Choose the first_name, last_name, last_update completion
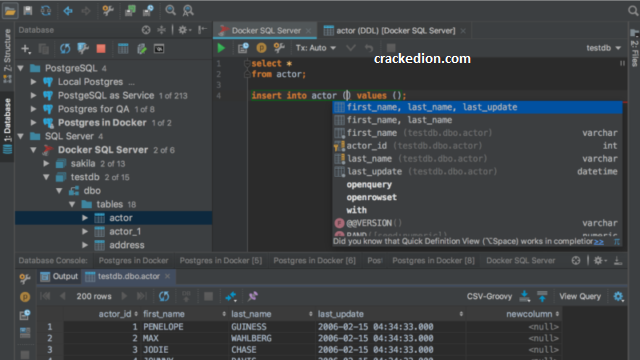The width and height of the screenshot is (640, 360). (x=477, y=107)
